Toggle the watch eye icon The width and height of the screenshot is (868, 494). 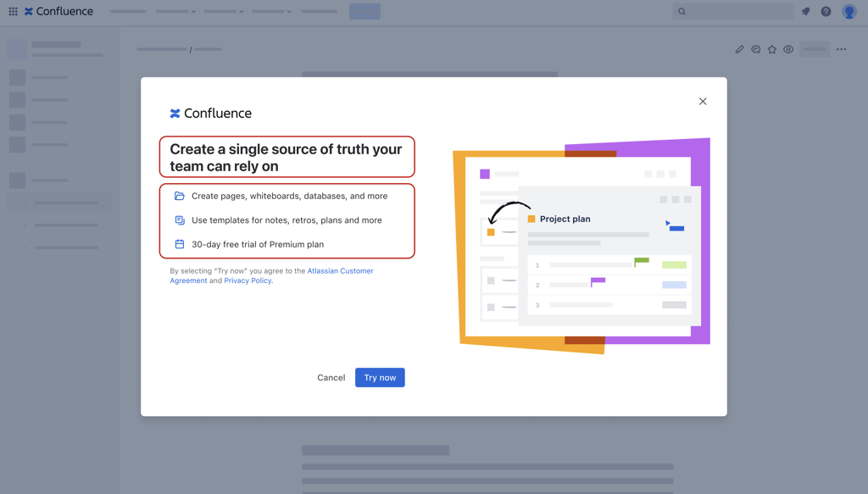click(x=788, y=49)
